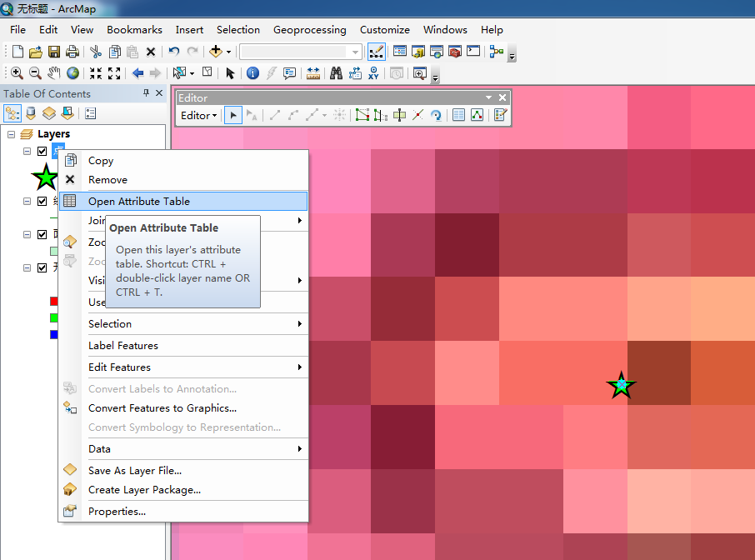The height and width of the screenshot is (560, 755).
Task: Choose Save As Layer File
Action: [183, 471]
